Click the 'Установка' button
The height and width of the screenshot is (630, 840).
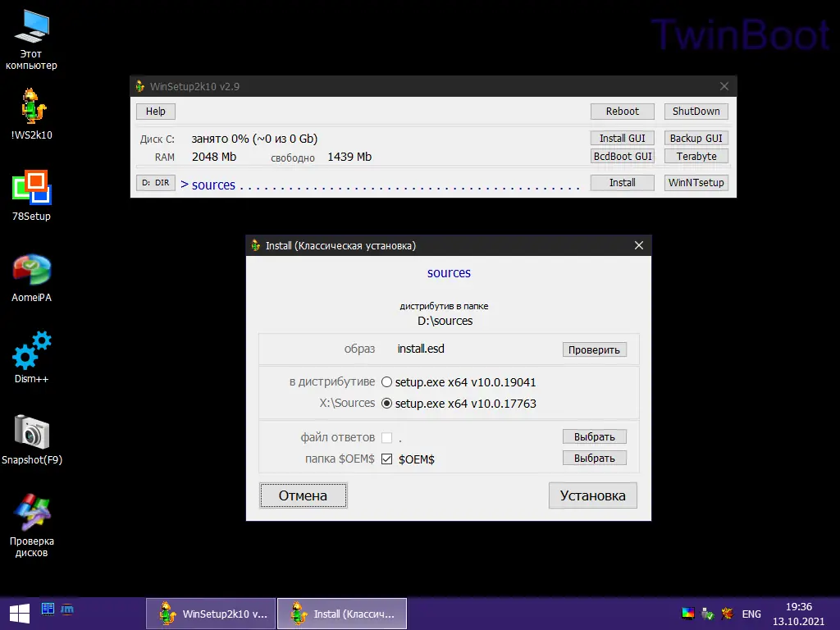click(x=592, y=495)
